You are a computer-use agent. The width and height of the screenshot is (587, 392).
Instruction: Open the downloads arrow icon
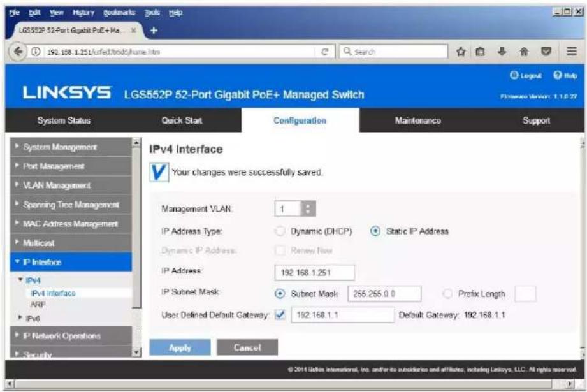502,51
